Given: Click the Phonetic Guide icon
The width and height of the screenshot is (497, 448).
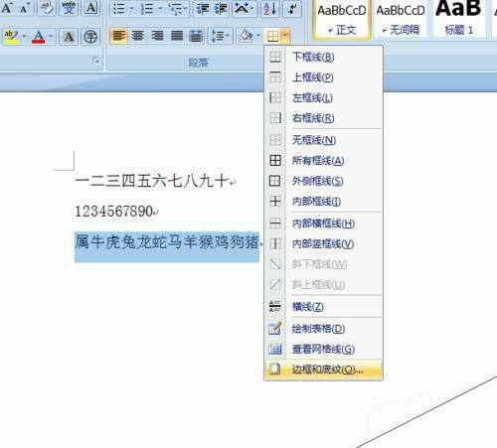Looking at the screenshot, I should [69, 8].
